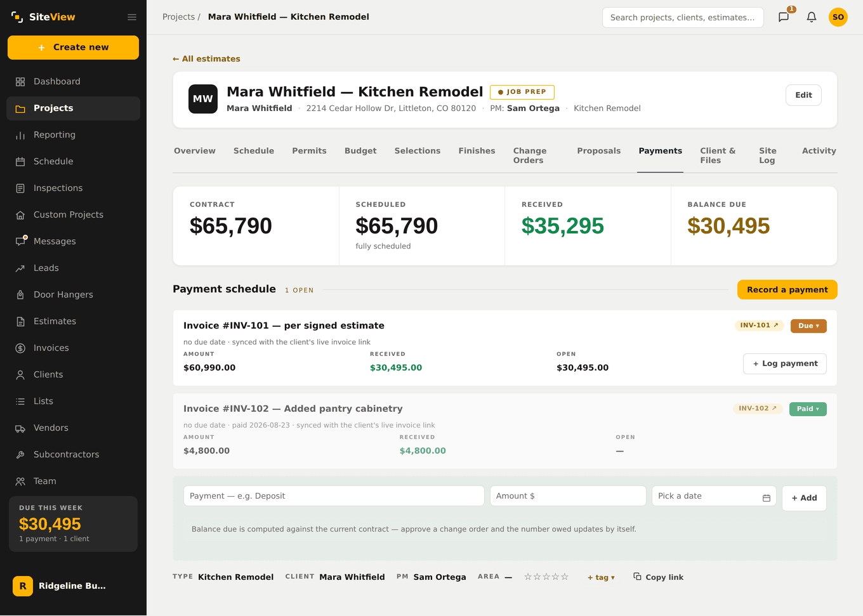The height and width of the screenshot is (616, 863).
Task: Open the Door Hangers icon
Action: [20, 295]
